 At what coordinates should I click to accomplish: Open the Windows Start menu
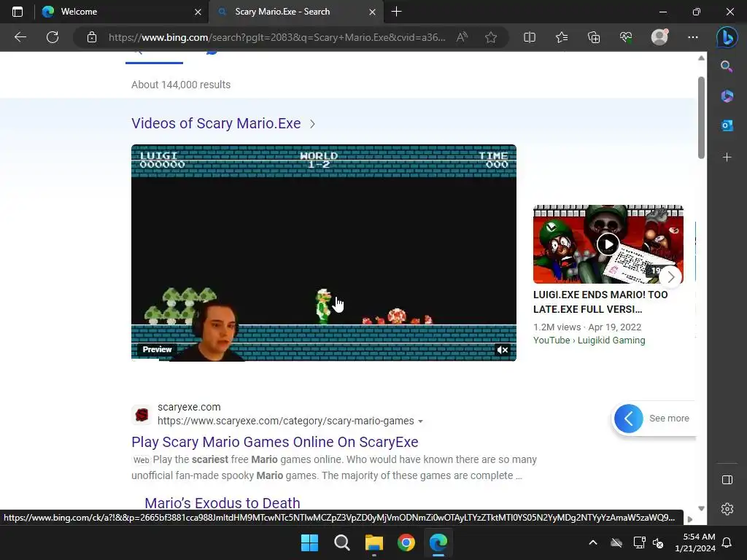click(309, 542)
